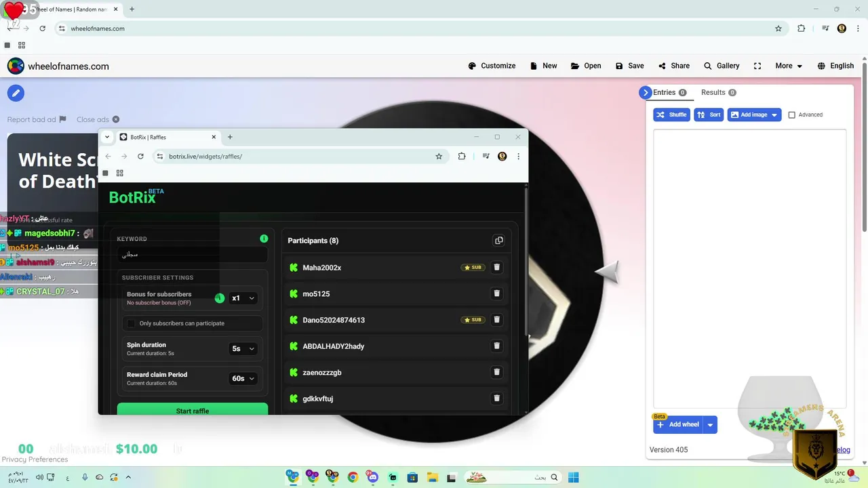Delete participant Maha2002x with trash icon
This screenshot has width=868, height=488.
pyautogui.click(x=496, y=267)
